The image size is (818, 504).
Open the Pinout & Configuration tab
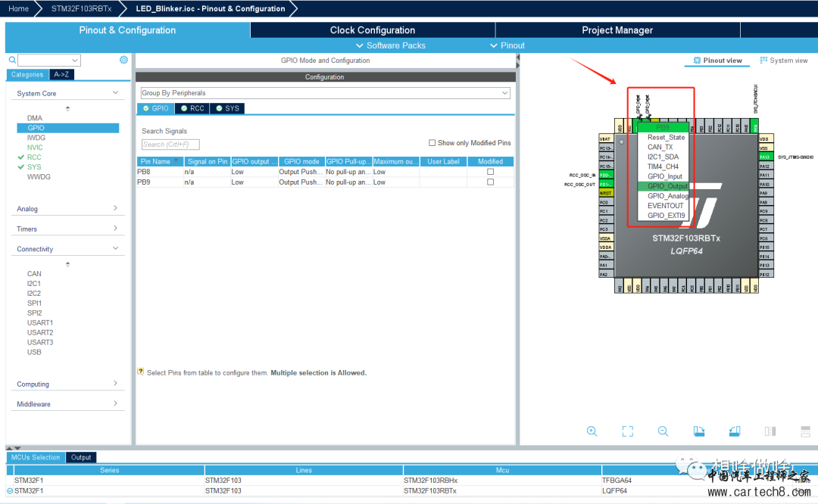[127, 30]
